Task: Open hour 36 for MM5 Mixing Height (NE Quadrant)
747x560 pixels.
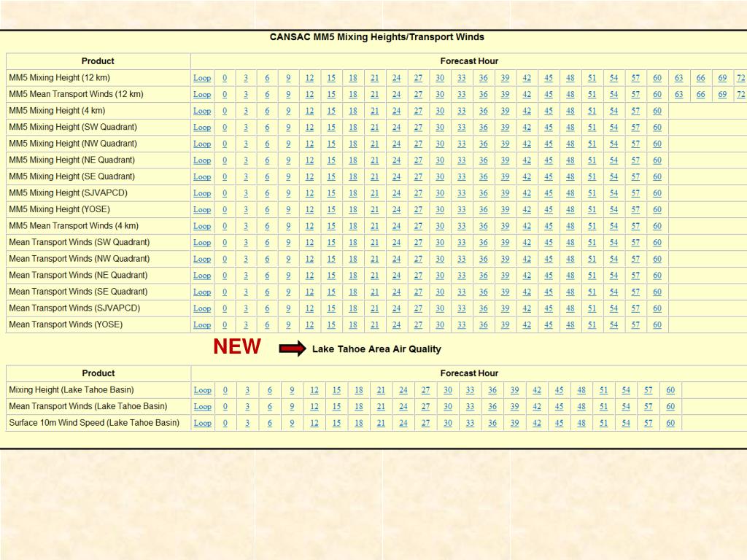Action: 484,160
